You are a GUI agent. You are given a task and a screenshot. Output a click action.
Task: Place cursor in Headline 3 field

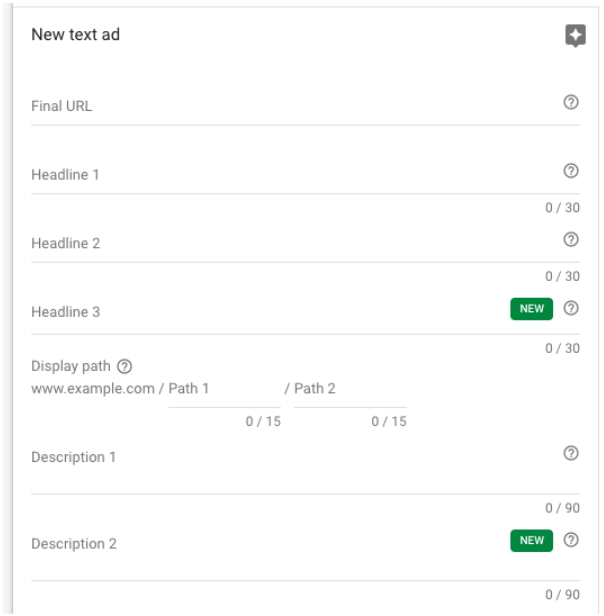click(260, 312)
